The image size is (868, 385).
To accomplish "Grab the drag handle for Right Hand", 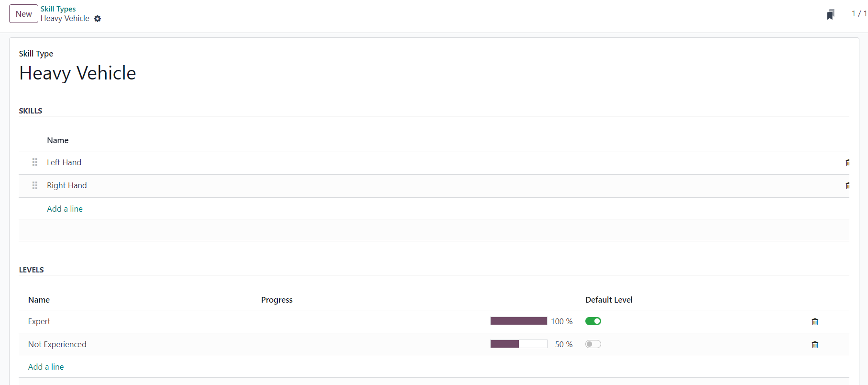I will (x=35, y=185).
